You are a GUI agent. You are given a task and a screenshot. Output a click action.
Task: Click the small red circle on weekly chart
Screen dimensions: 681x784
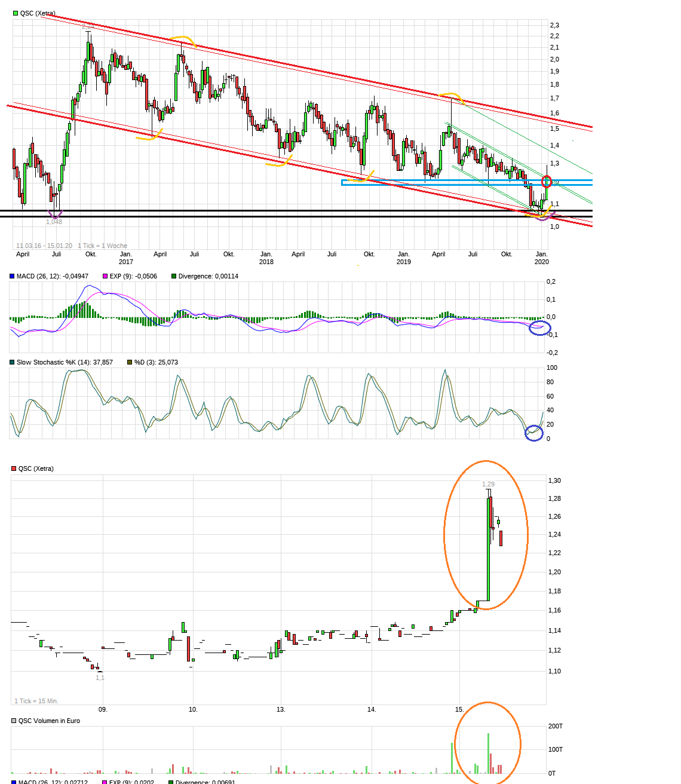coord(546,182)
